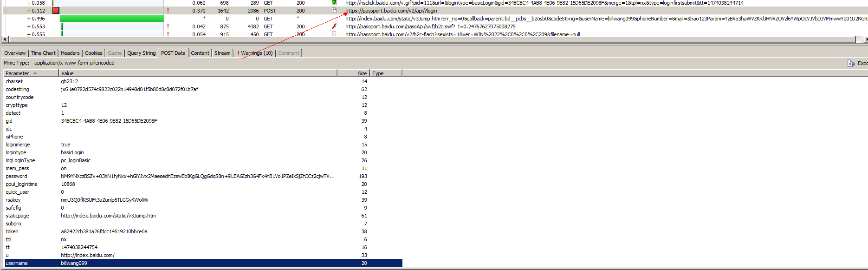Switch to the Cookies tab
Image resolution: width=868 pixels, height=270 pixels.
93,53
